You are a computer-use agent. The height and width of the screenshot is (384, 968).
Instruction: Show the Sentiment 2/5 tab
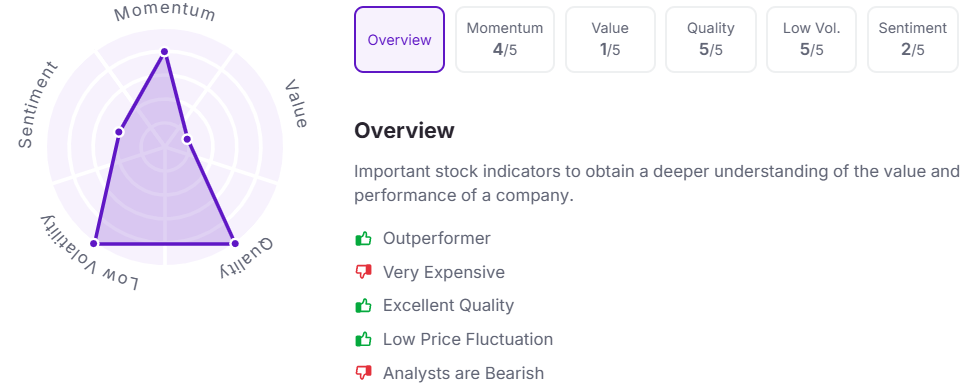coord(912,40)
